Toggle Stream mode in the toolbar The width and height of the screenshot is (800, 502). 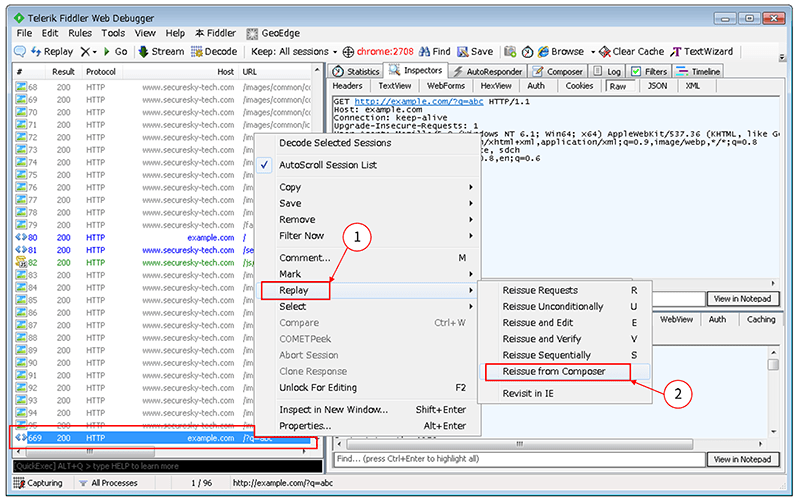(161, 52)
